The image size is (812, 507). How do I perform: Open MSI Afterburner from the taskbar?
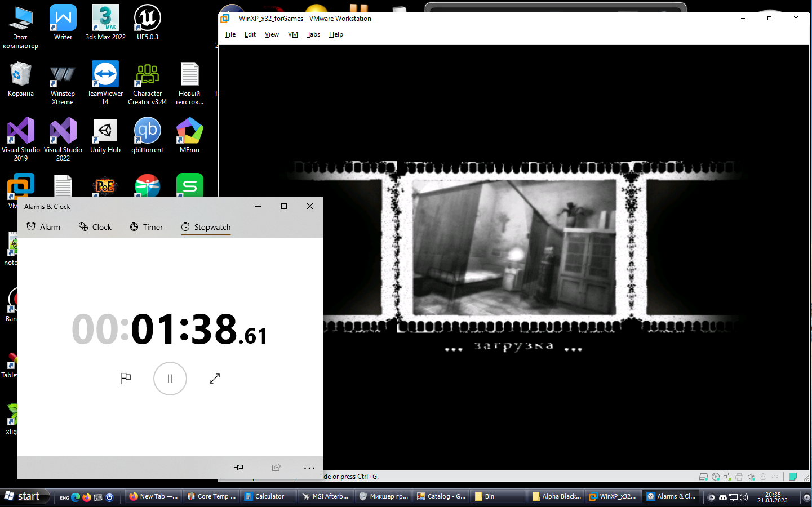click(x=325, y=496)
